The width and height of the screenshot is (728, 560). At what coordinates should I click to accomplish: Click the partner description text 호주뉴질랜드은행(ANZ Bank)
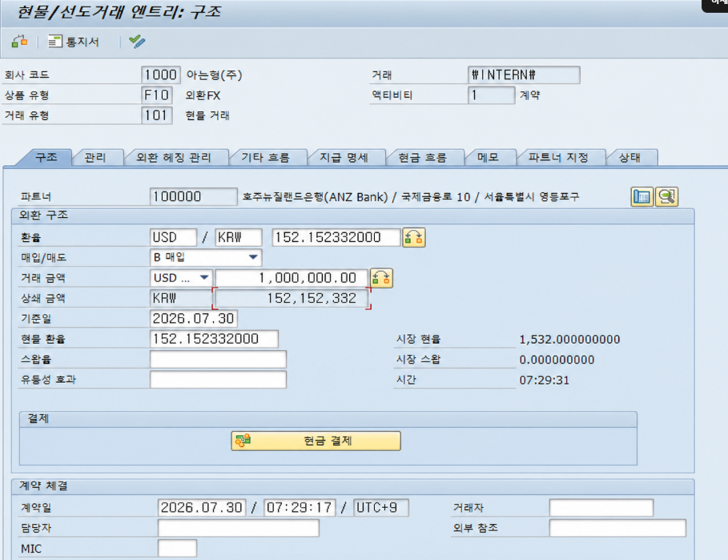(315, 197)
